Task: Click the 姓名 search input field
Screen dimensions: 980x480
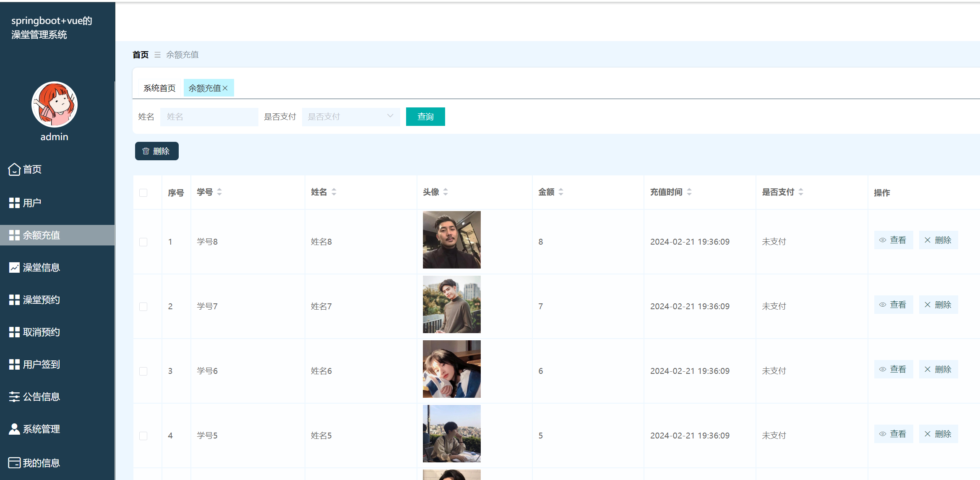Action: click(209, 117)
